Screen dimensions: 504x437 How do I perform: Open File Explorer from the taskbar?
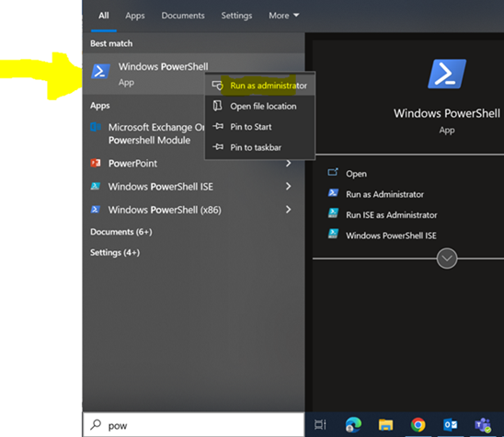(x=385, y=425)
